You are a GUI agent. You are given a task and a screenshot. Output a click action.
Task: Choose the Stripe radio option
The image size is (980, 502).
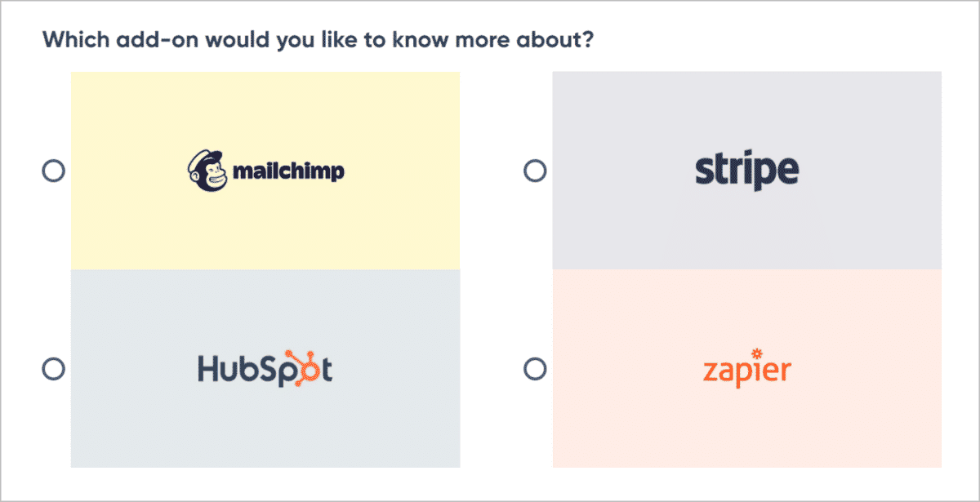(534, 171)
